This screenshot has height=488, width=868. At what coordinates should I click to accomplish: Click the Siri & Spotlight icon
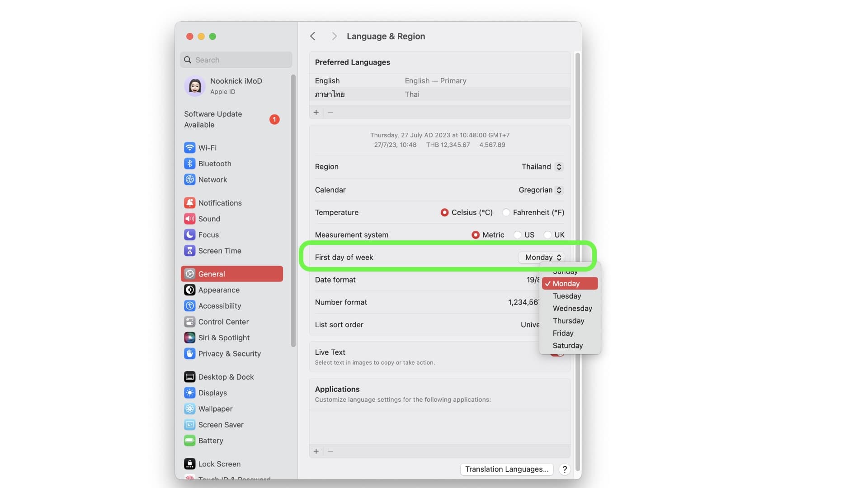[189, 338]
